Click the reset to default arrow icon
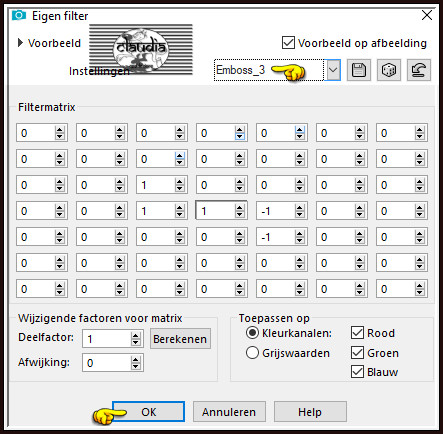Image resolution: width=443 pixels, height=434 pixels. [419, 70]
